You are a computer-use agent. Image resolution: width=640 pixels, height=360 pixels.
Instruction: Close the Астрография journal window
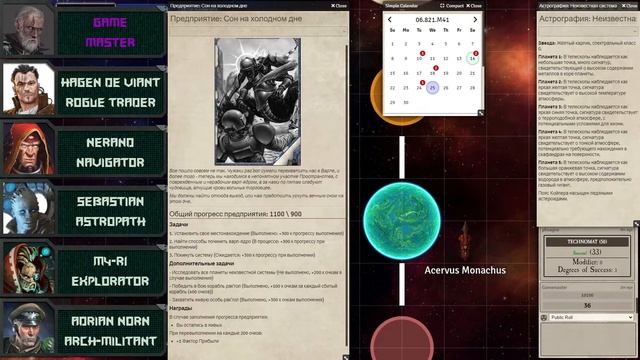(x=629, y=6)
